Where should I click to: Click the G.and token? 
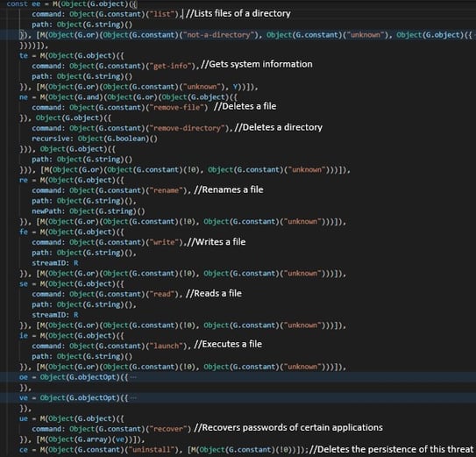pos(89,97)
